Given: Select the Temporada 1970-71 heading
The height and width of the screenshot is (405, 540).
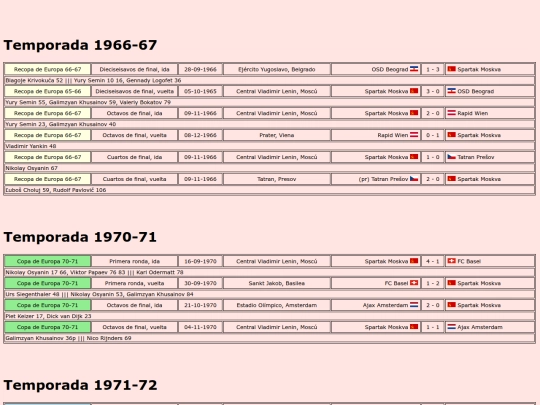Looking at the screenshot, I should [80, 237].
